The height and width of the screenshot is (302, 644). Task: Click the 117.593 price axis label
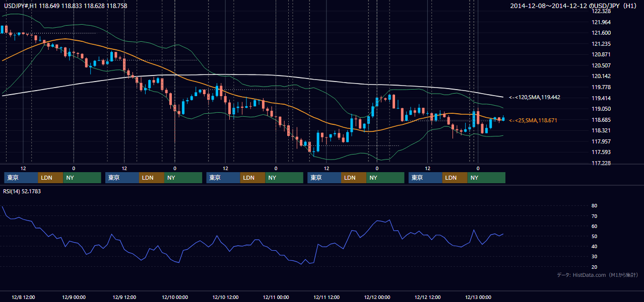601,152
